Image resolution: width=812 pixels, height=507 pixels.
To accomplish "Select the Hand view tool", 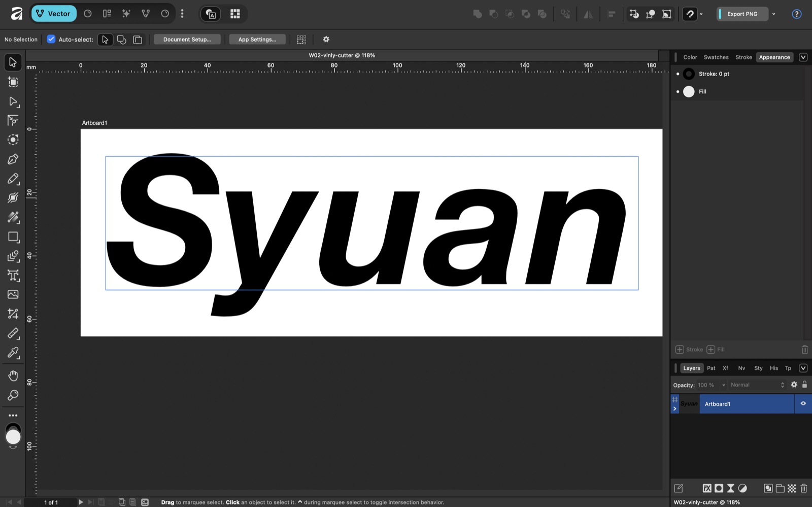I will pos(13,376).
